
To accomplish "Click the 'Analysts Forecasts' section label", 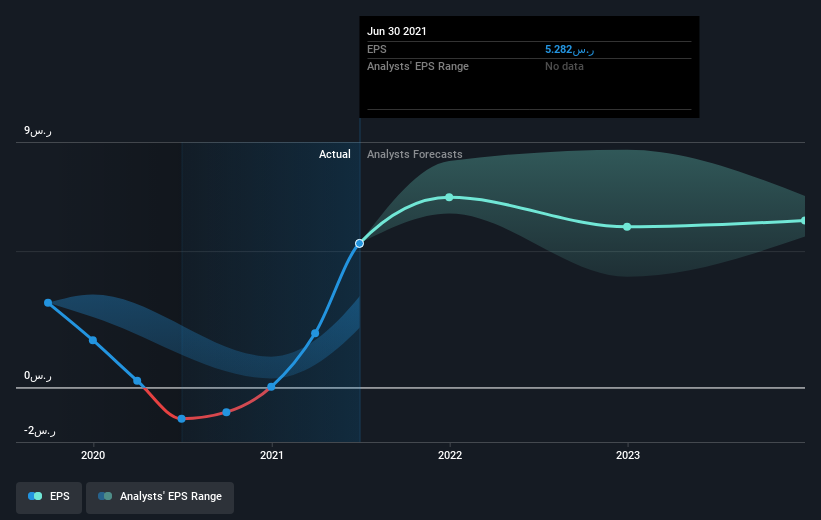I will [x=415, y=154].
